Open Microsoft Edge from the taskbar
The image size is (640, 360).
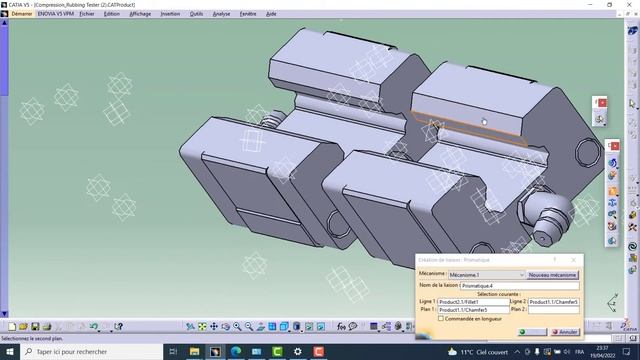click(236, 351)
